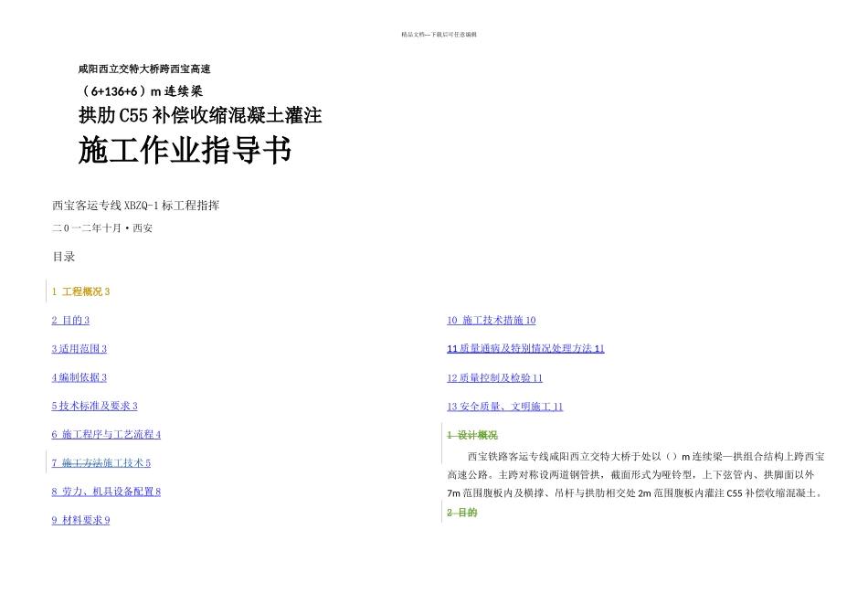Open TOC link '3 适用范围 3'
The height and width of the screenshot is (614, 868).
tap(79, 349)
